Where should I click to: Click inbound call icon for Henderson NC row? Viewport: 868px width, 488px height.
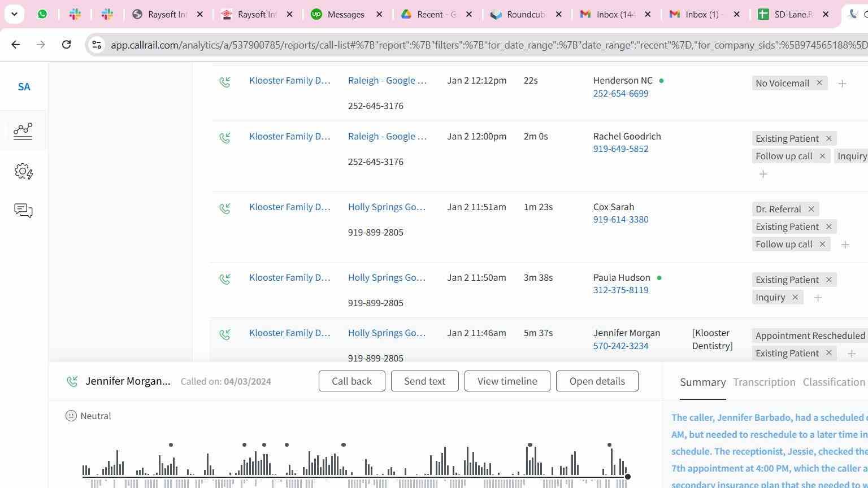(225, 82)
